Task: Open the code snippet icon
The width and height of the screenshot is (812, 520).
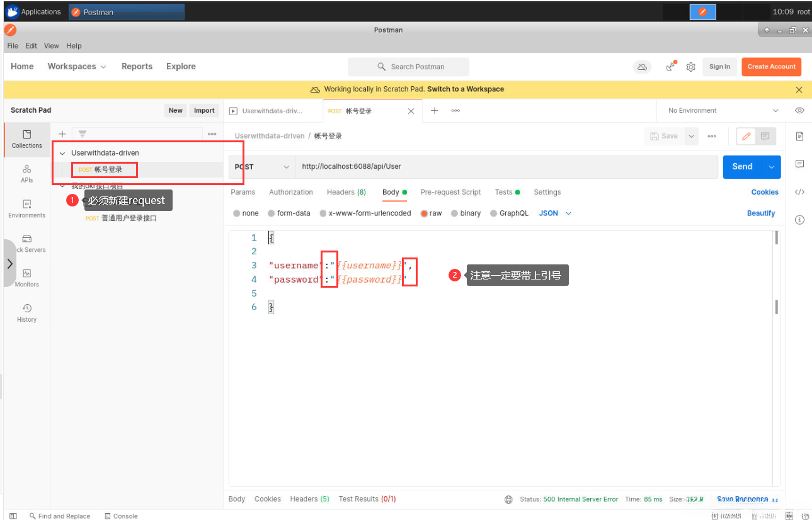Action: 799,192
